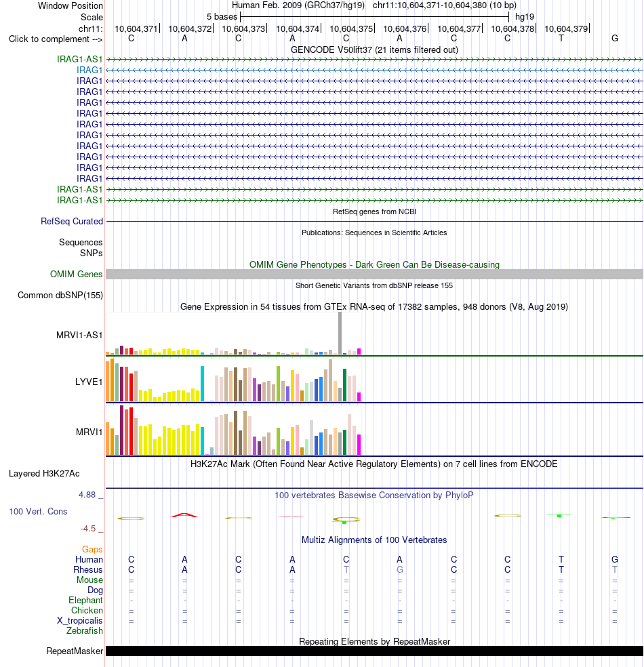This screenshot has width=644, height=667.
Task: Click the RefSeq Curated horizontal gene line
Action: 374,221
